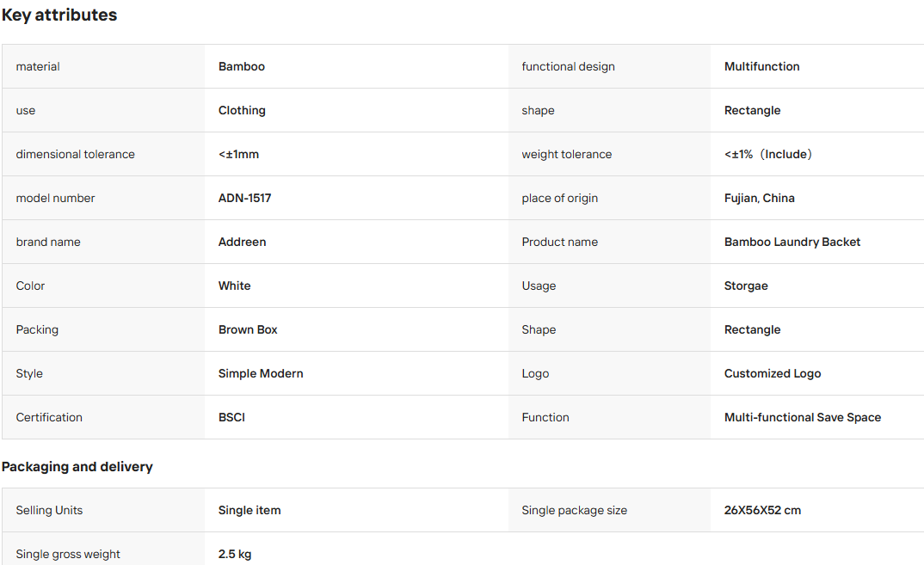This screenshot has height=565, width=924.
Task: Click the Brown Box packing value
Action: pos(248,330)
